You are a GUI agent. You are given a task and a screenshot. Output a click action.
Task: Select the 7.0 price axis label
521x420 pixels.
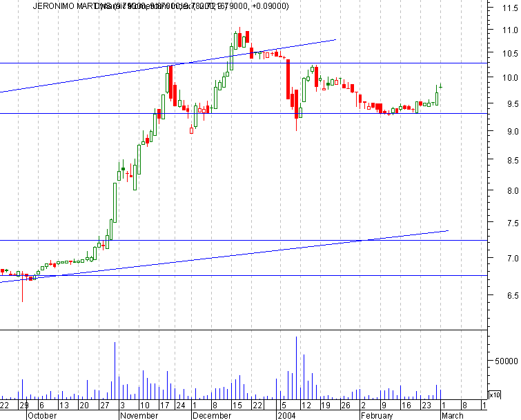click(x=512, y=258)
